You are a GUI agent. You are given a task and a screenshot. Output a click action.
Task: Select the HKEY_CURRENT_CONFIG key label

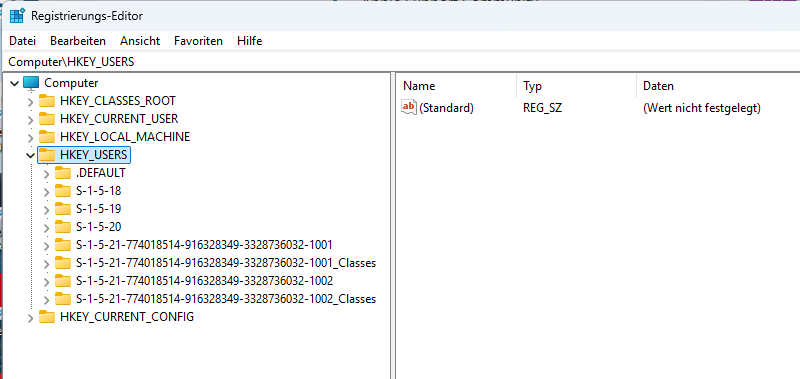[x=127, y=317]
